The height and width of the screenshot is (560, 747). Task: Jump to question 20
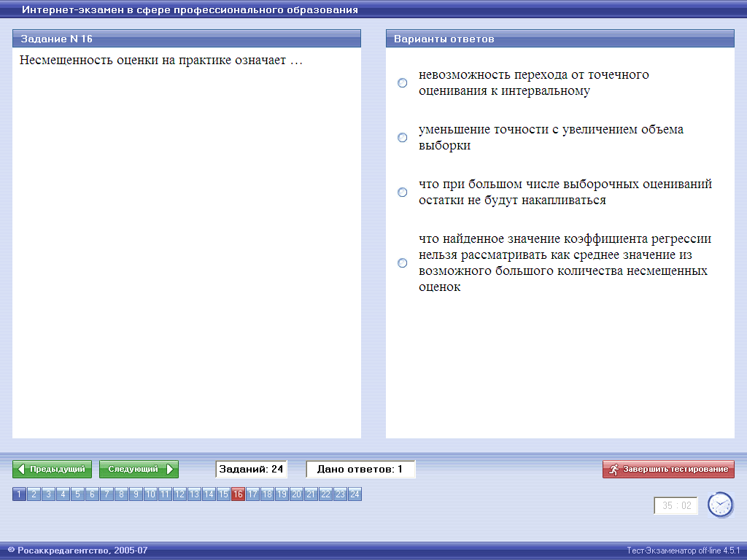[296, 494]
